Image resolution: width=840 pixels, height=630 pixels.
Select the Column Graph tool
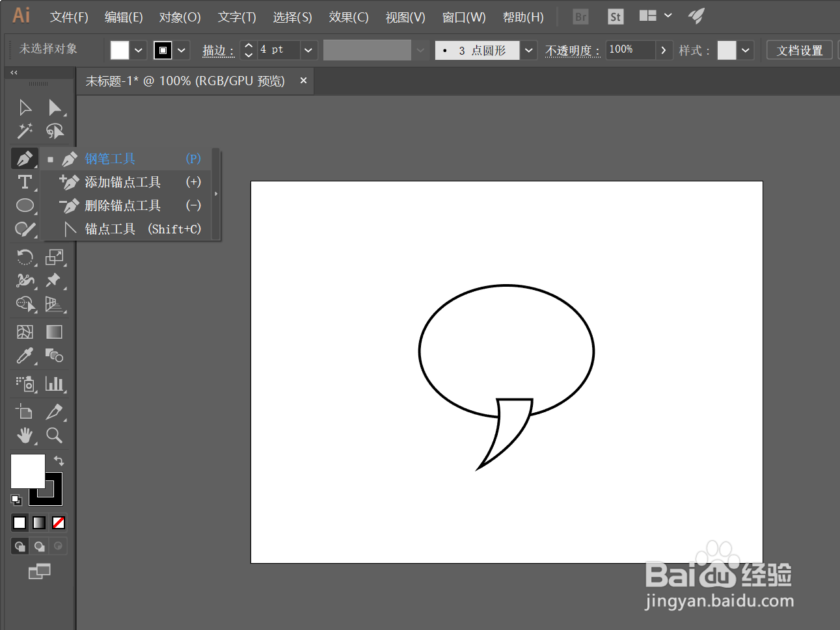pos(55,384)
